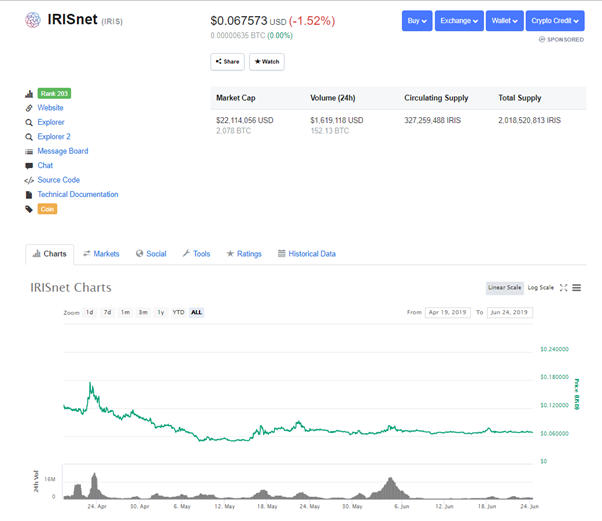
Task: Open the Explorer link
Action: tap(51, 122)
